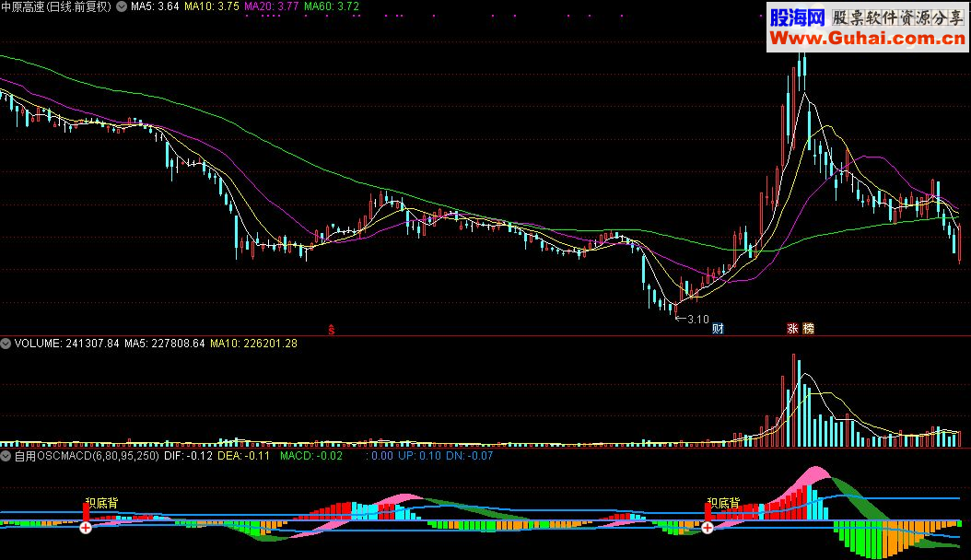Click the MACD: -0.02 value
The image size is (971, 560).
(x=310, y=456)
